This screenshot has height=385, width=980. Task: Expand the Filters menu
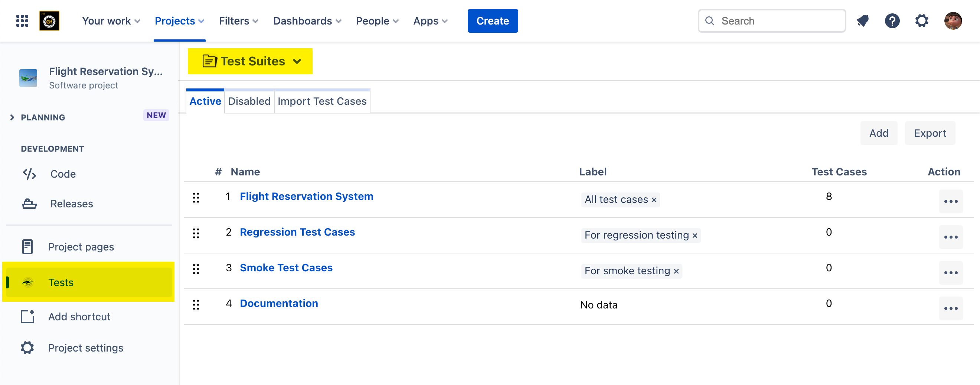[238, 21]
